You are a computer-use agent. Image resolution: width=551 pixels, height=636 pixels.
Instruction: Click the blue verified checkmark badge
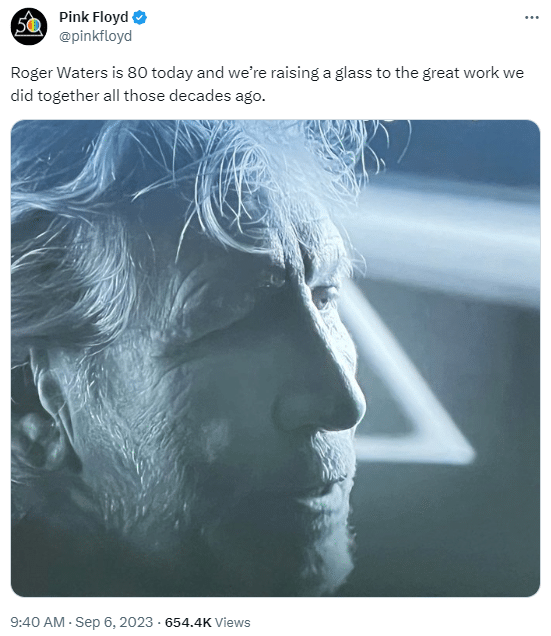point(140,18)
